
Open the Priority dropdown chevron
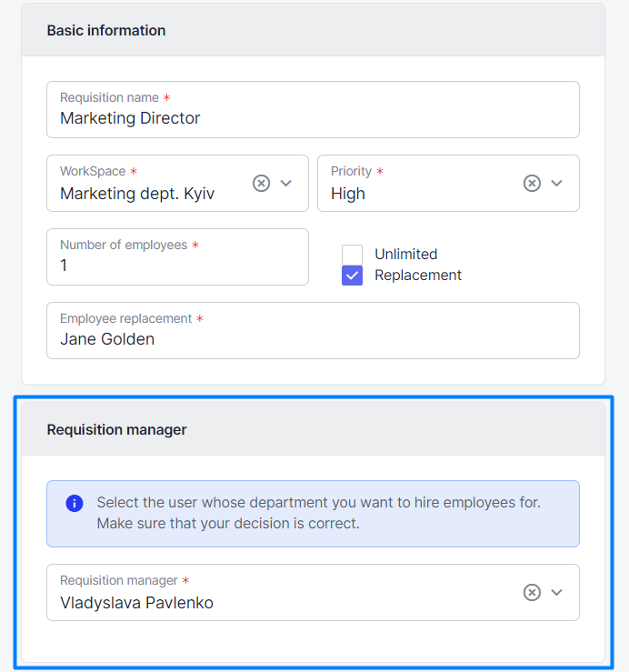pyautogui.click(x=556, y=183)
